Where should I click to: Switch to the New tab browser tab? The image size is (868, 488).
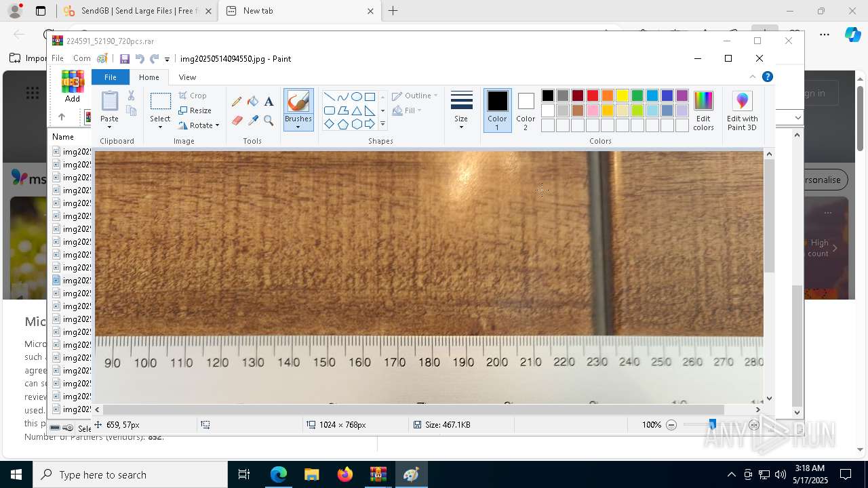pos(300,11)
